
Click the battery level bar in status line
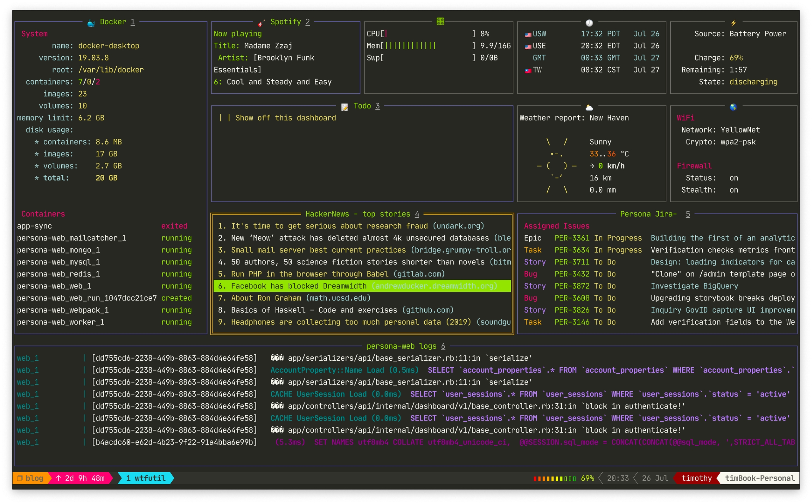(555, 479)
